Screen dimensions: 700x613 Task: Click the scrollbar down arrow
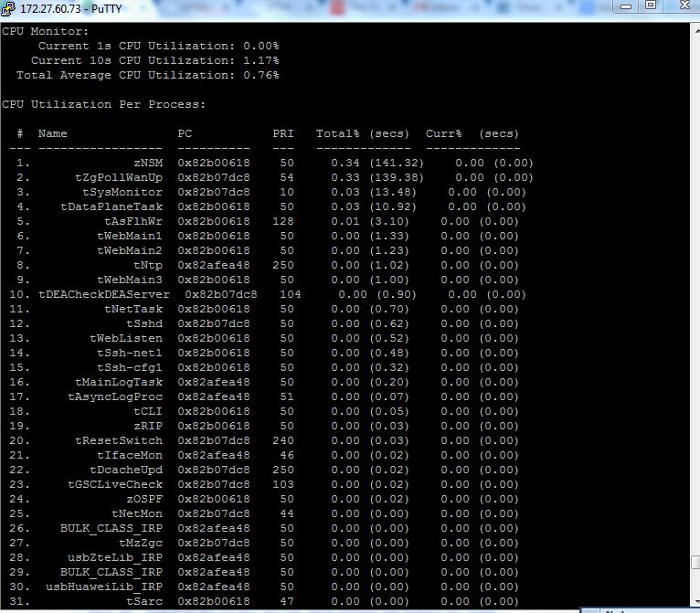coord(693,604)
